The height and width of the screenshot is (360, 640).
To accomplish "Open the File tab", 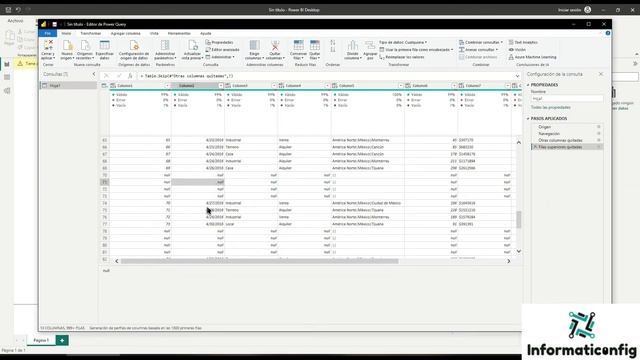I will 48,33.
